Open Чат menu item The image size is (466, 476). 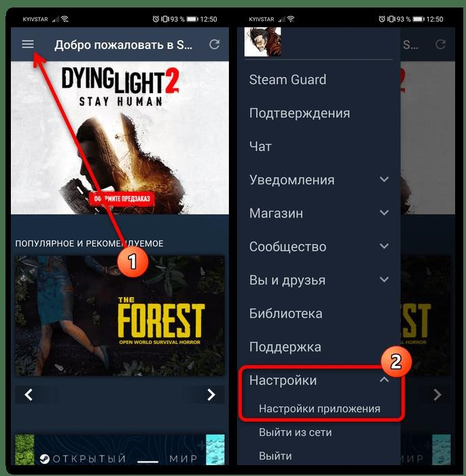[x=260, y=146]
